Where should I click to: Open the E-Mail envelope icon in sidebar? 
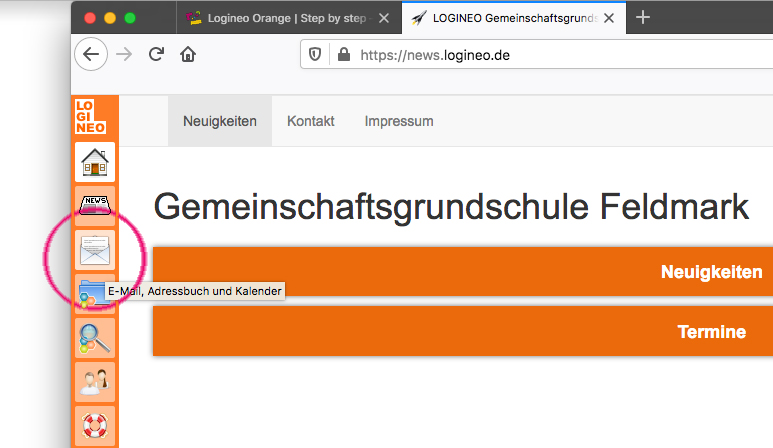pyautogui.click(x=96, y=249)
